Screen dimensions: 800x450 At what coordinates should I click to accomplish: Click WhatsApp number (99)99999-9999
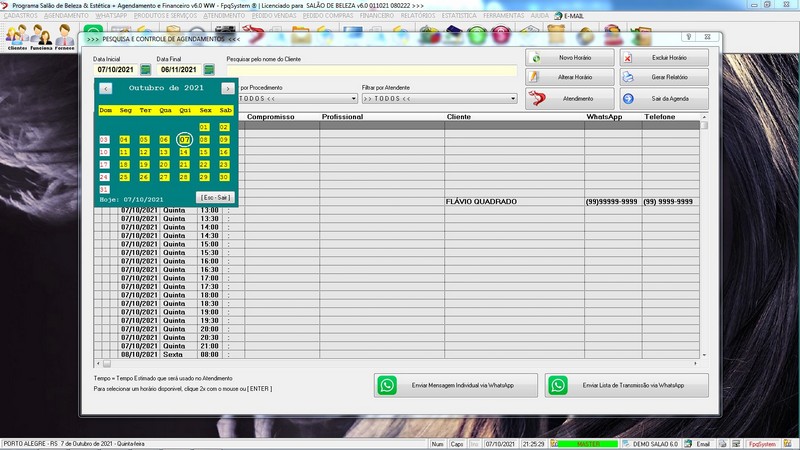coord(611,202)
